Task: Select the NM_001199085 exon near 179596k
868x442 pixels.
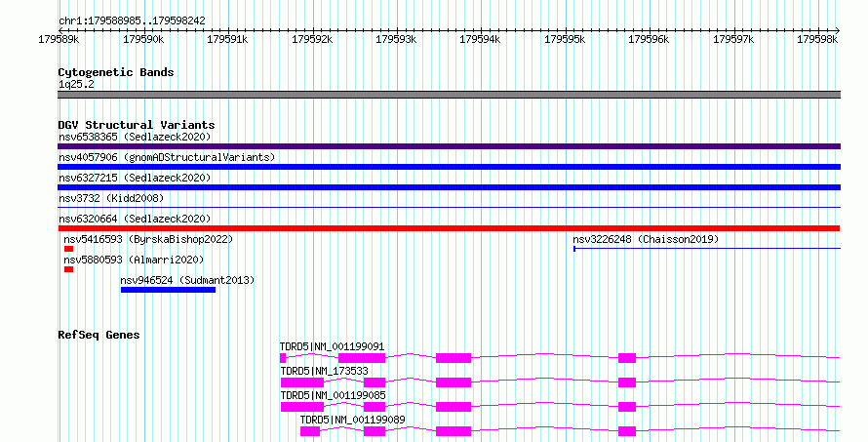Action: [627, 407]
